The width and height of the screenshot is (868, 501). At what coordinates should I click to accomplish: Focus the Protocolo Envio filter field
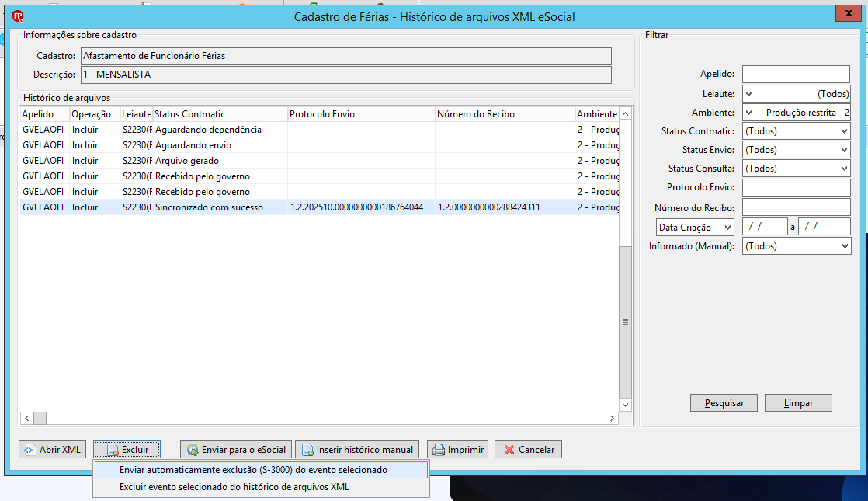[x=796, y=187]
